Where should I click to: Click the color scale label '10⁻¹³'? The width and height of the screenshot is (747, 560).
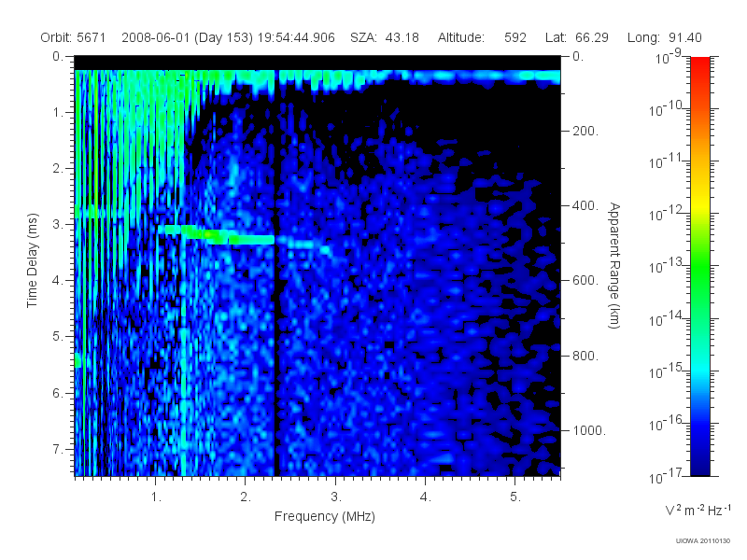[666, 266]
